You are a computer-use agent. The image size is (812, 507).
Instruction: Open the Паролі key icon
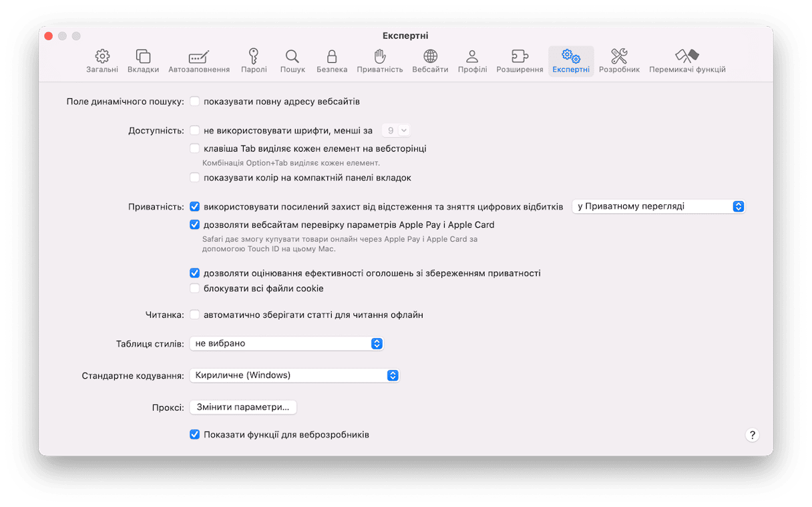coord(254,57)
